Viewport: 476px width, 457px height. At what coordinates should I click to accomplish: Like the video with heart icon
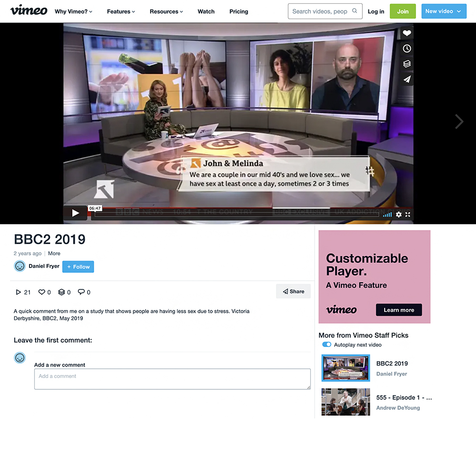(407, 33)
